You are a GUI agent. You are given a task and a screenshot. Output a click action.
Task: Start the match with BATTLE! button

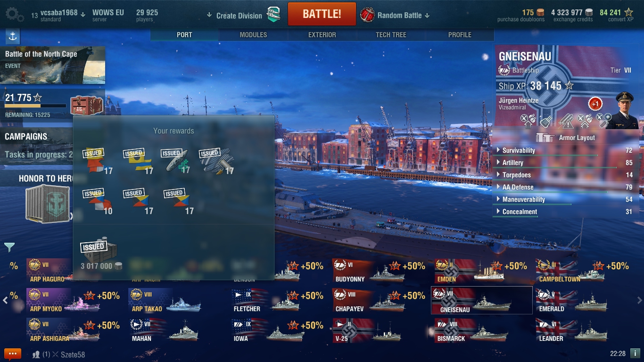[x=322, y=14]
